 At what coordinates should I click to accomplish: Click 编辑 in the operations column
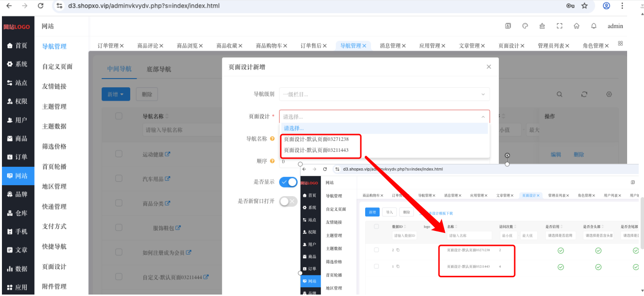point(556,155)
